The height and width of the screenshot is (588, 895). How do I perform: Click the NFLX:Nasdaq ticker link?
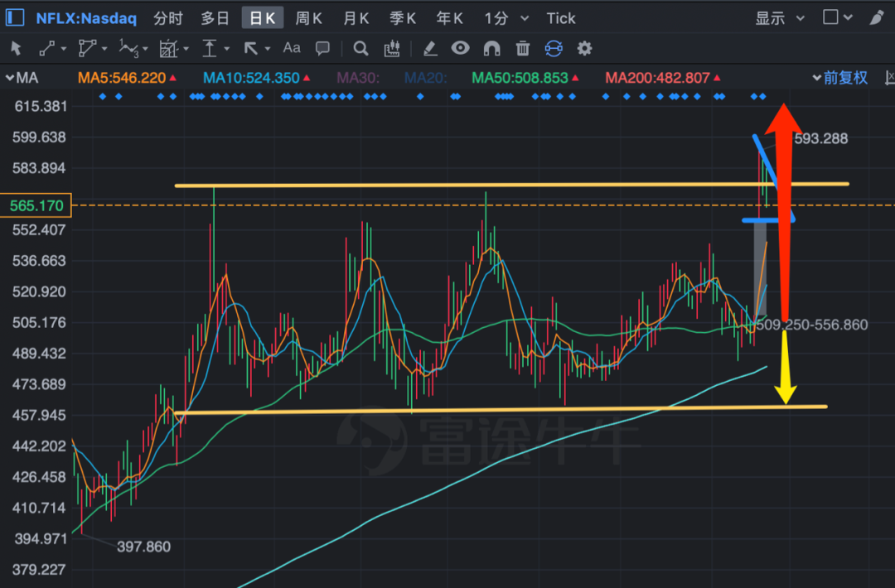[86, 18]
